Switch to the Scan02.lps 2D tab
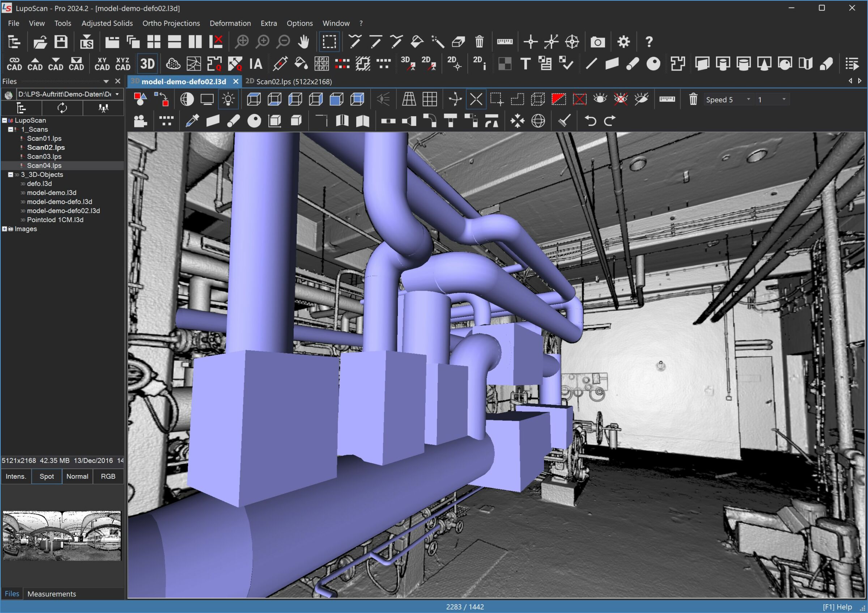Screen dimensions: 868x613 click(289, 81)
